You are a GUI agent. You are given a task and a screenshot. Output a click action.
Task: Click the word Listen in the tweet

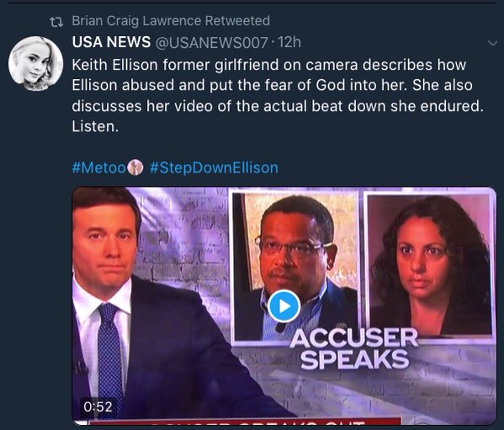pyautogui.click(x=93, y=126)
